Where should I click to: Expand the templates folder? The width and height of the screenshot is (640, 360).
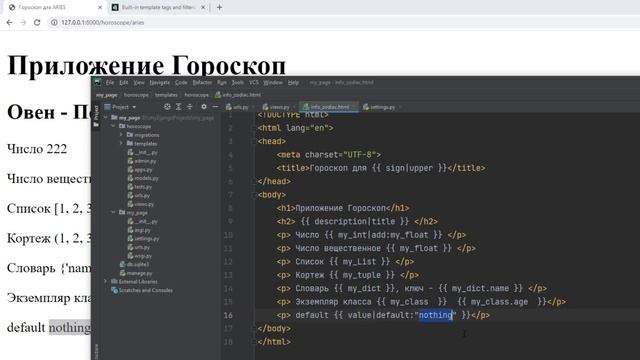(x=121, y=144)
